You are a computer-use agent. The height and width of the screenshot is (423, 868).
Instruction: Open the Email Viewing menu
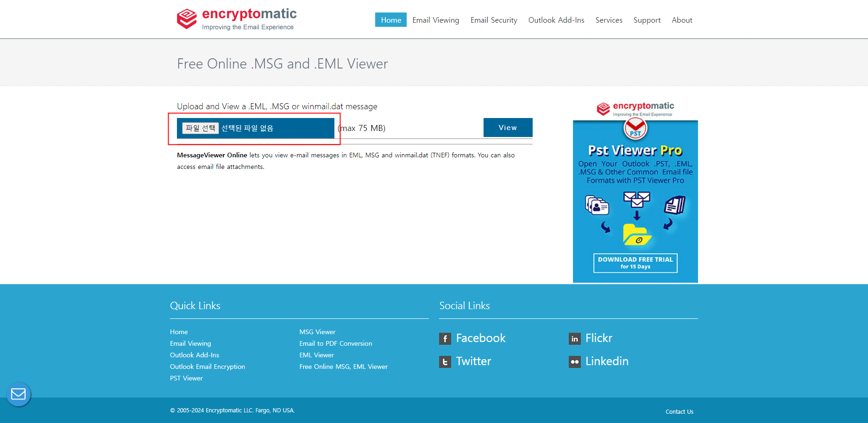[x=436, y=20]
